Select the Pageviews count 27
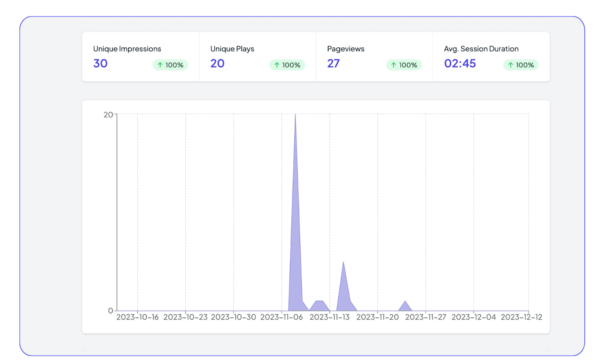607x364 pixels. pos(333,63)
